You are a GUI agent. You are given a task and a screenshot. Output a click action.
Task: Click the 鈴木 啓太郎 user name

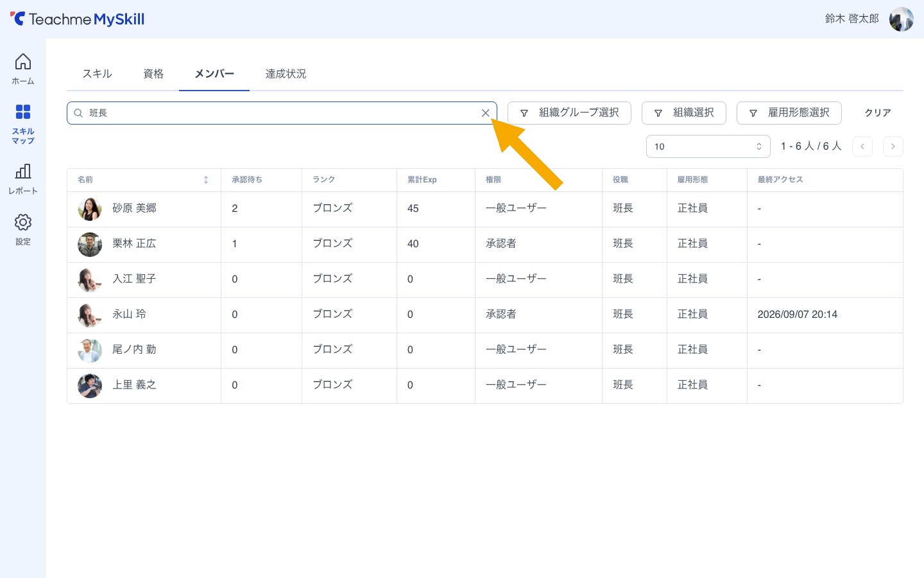click(x=851, y=19)
